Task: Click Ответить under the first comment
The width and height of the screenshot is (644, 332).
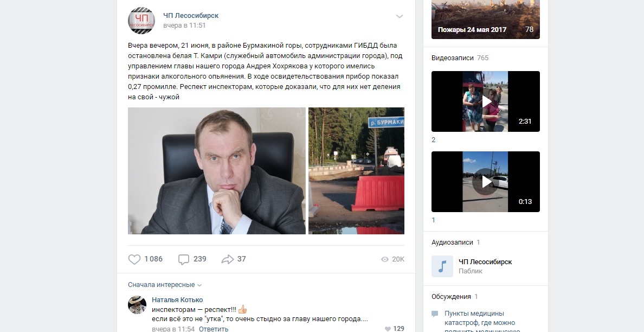Action: pos(214,329)
